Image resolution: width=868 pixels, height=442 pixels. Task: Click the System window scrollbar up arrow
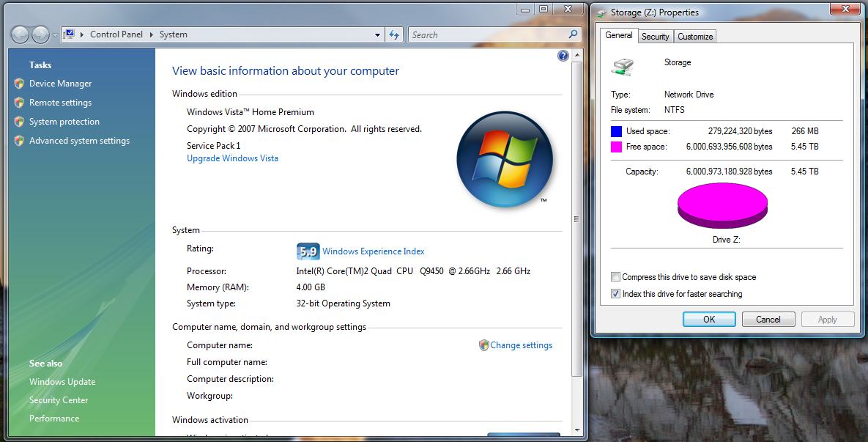tap(576, 56)
